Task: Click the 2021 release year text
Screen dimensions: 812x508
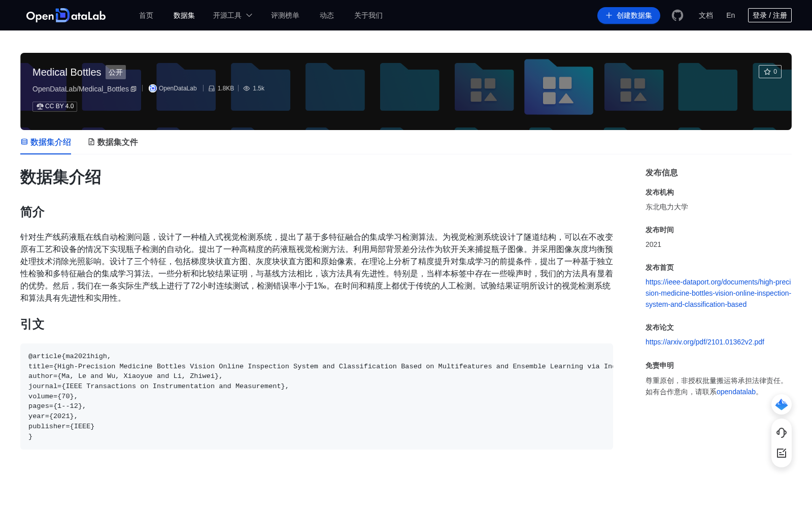Action: [653, 244]
